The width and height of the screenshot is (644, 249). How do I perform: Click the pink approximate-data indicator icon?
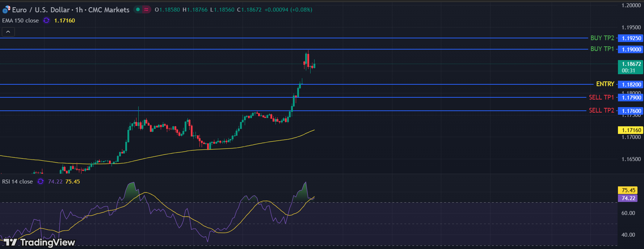point(146,10)
